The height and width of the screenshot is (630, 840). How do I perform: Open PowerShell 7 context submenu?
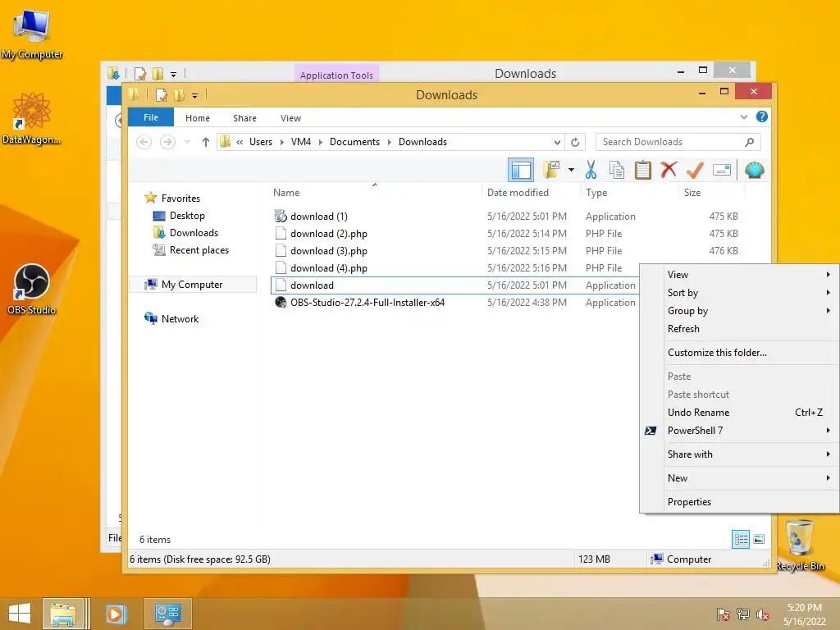740,431
